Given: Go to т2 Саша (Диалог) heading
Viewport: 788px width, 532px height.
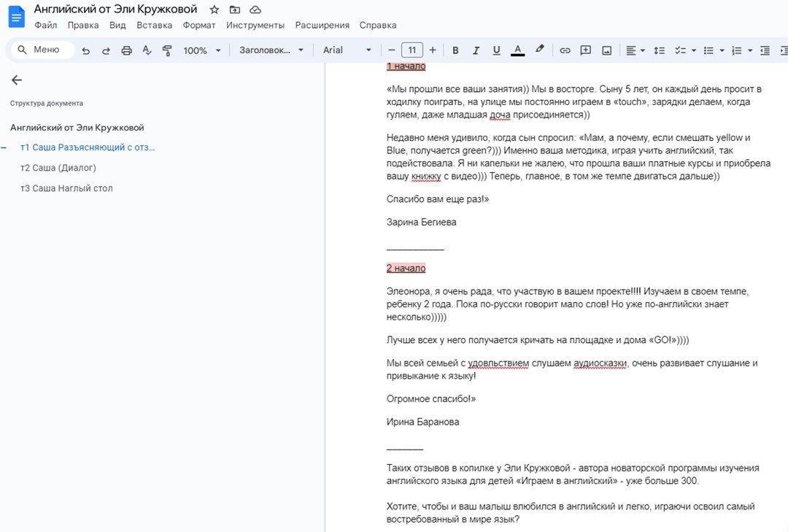Looking at the screenshot, I should pyautogui.click(x=58, y=168).
